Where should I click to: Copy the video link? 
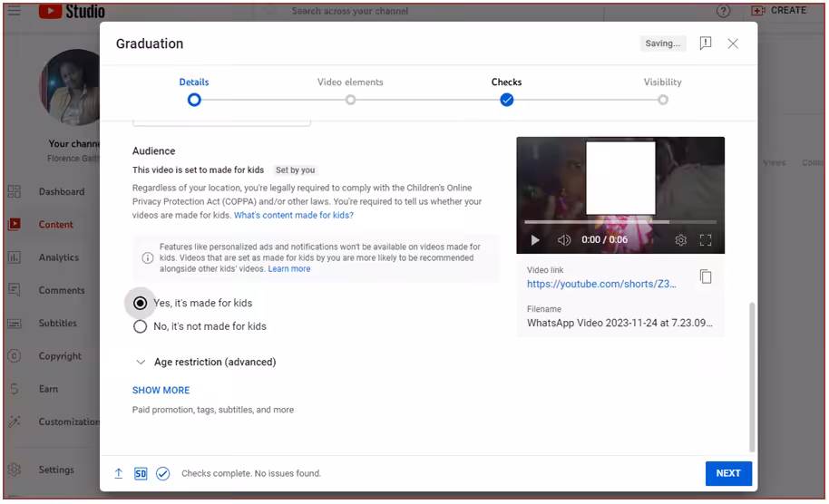[706, 276]
